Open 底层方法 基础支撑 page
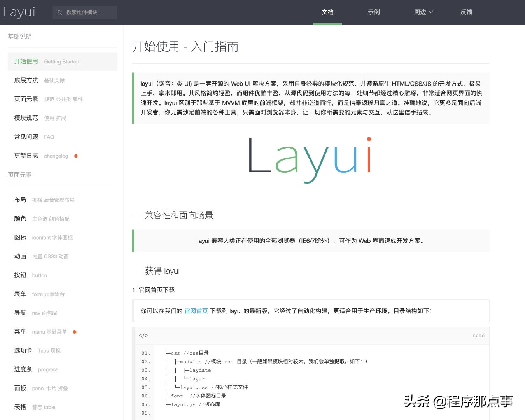 (x=62, y=80)
